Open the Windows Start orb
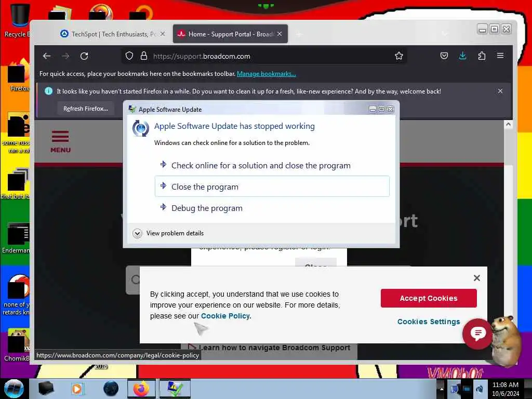 point(14,389)
